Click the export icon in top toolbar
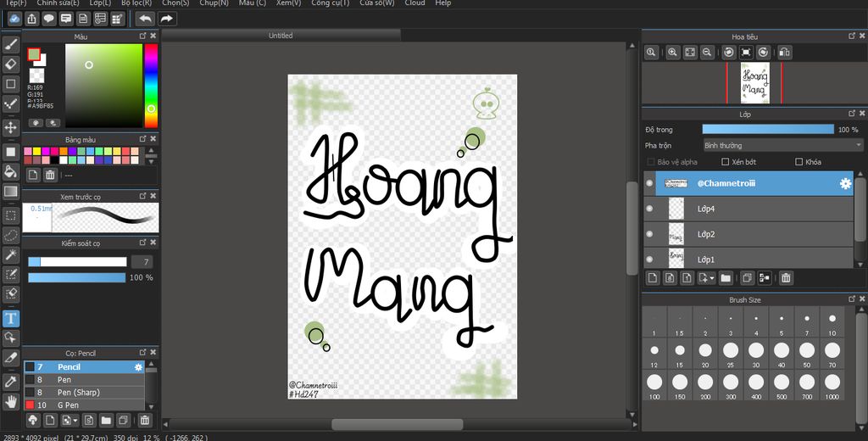This screenshot has height=441, width=868. pyautogui.click(x=32, y=19)
